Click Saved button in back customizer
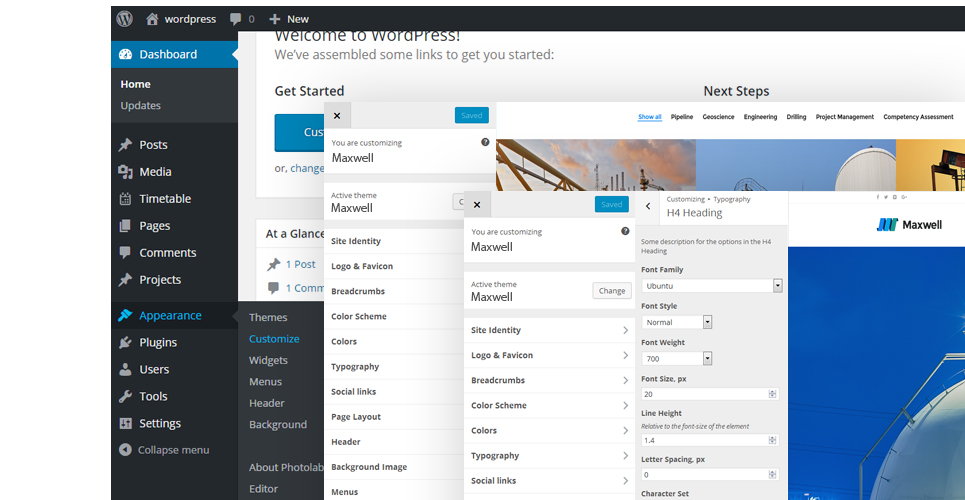This screenshot has width=965, height=500. [472, 115]
